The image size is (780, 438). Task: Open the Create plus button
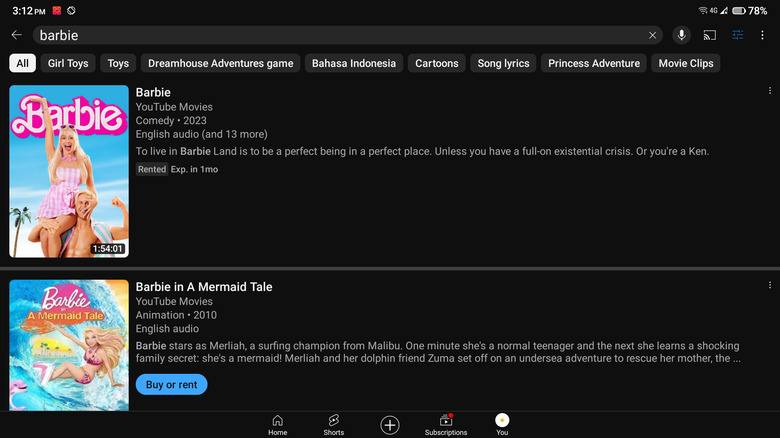[390, 425]
